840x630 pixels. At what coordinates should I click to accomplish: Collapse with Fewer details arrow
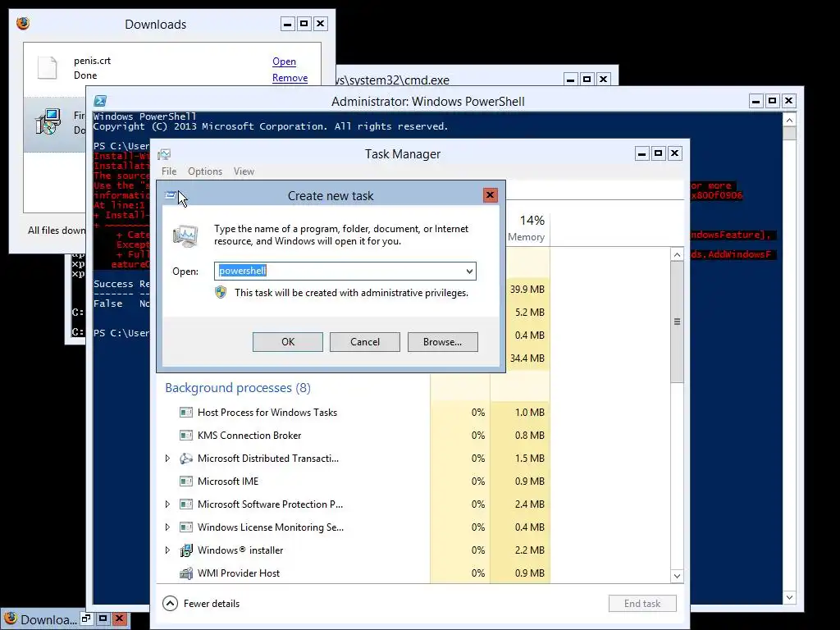[170, 604]
